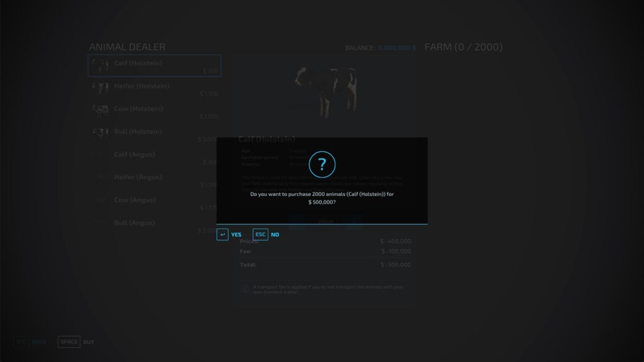Click the fee value "$ -100,000"
644x362 pixels.
coord(396,251)
